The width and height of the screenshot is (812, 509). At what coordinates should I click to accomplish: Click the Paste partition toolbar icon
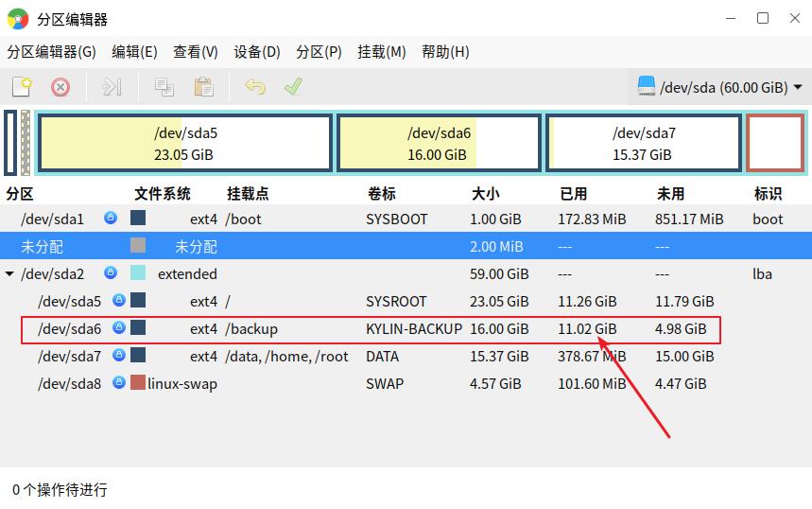(x=203, y=86)
